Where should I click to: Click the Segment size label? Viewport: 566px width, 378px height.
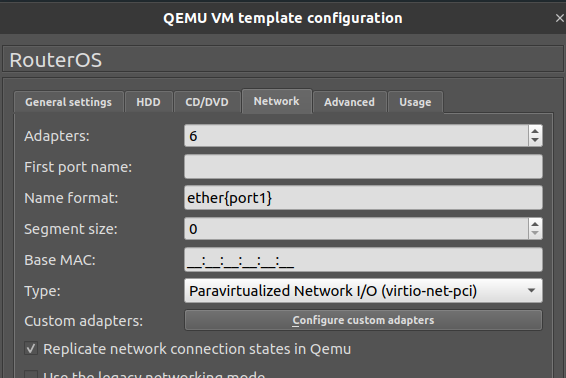pyautogui.click(x=71, y=229)
